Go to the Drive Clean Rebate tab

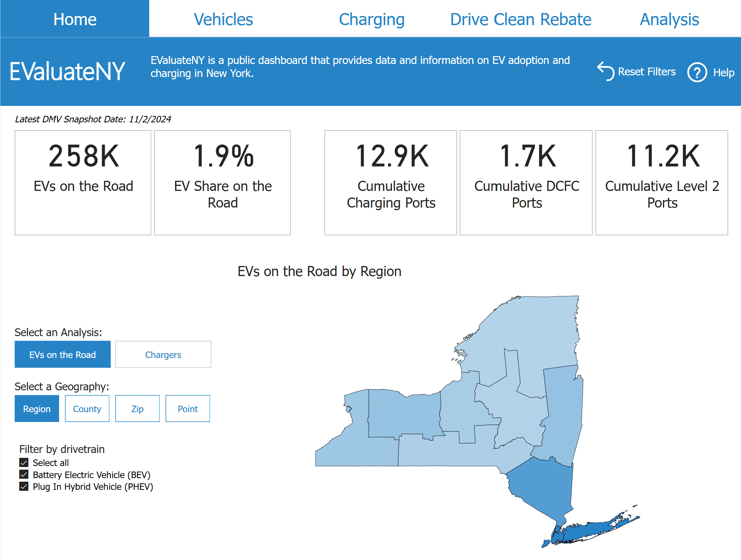521,19
